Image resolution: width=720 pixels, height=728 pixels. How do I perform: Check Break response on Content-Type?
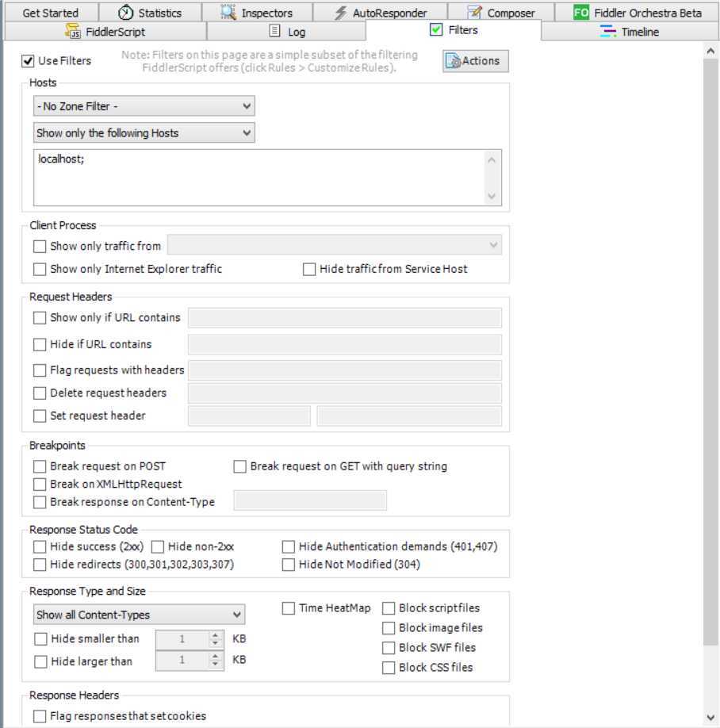pyautogui.click(x=40, y=502)
